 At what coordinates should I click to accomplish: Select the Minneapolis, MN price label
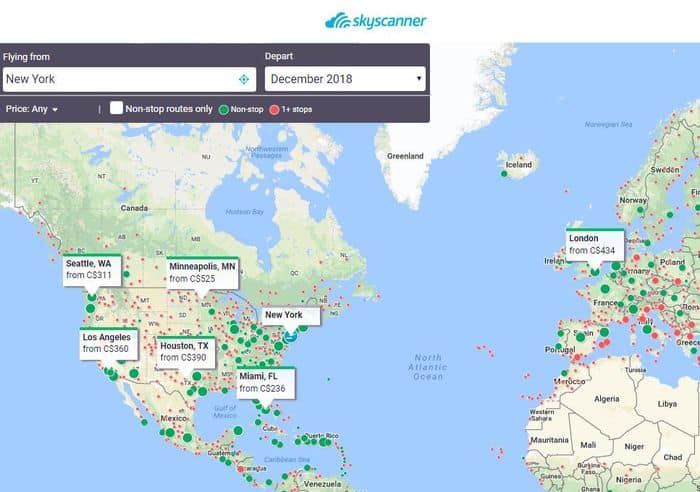(x=202, y=272)
